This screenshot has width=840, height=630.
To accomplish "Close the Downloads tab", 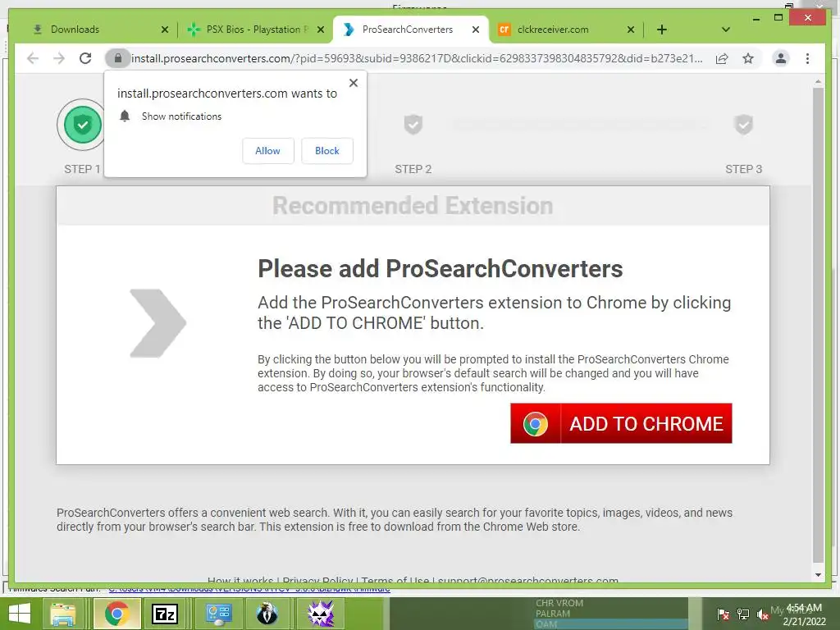I will (164, 30).
